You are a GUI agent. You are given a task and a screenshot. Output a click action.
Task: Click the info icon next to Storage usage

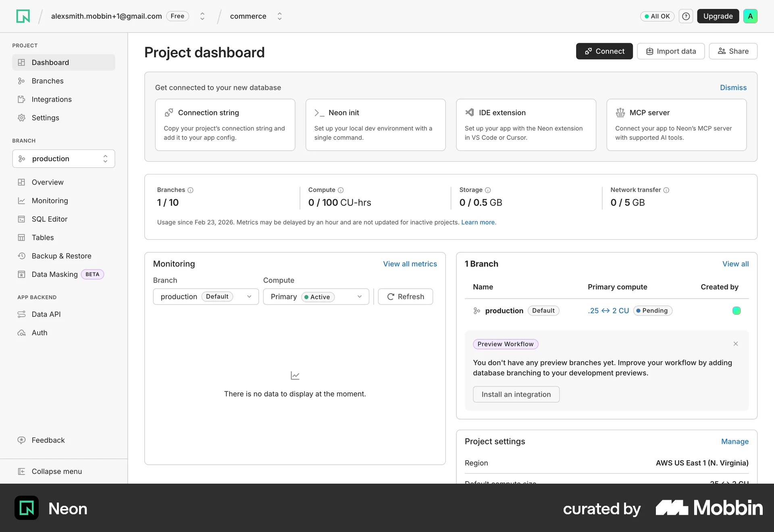pos(488,190)
